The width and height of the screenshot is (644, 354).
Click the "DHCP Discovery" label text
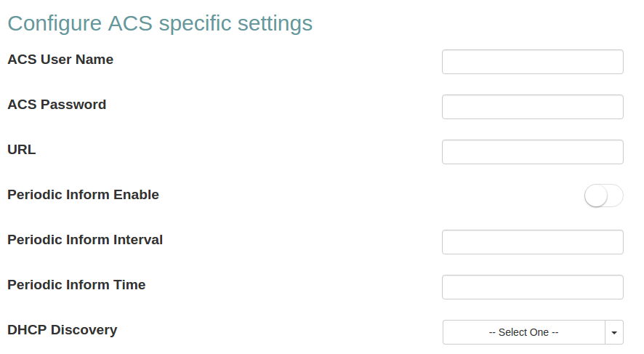[62, 330]
